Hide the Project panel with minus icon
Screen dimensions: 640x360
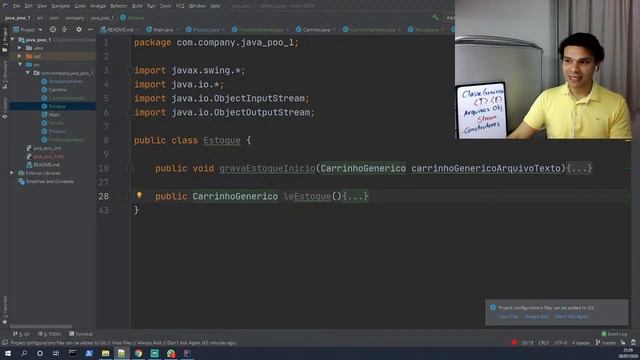(90, 29)
